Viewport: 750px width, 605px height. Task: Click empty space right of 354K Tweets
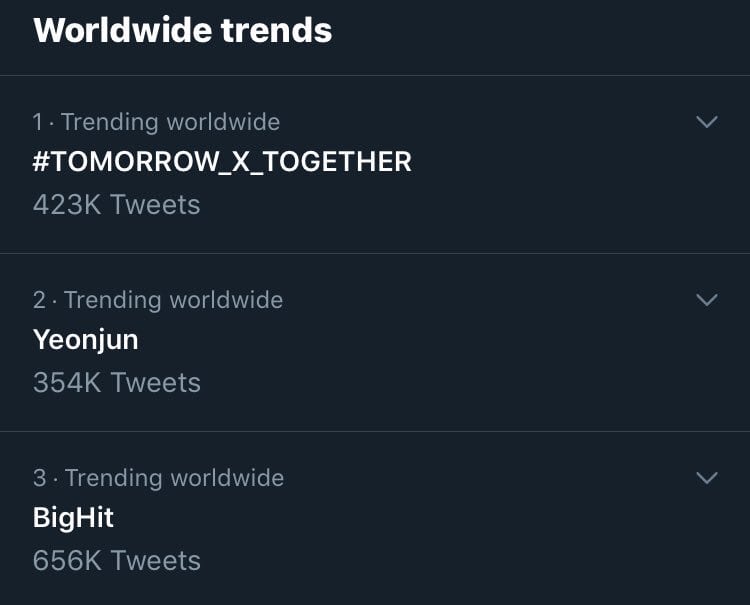pyautogui.click(x=450, y=383)
